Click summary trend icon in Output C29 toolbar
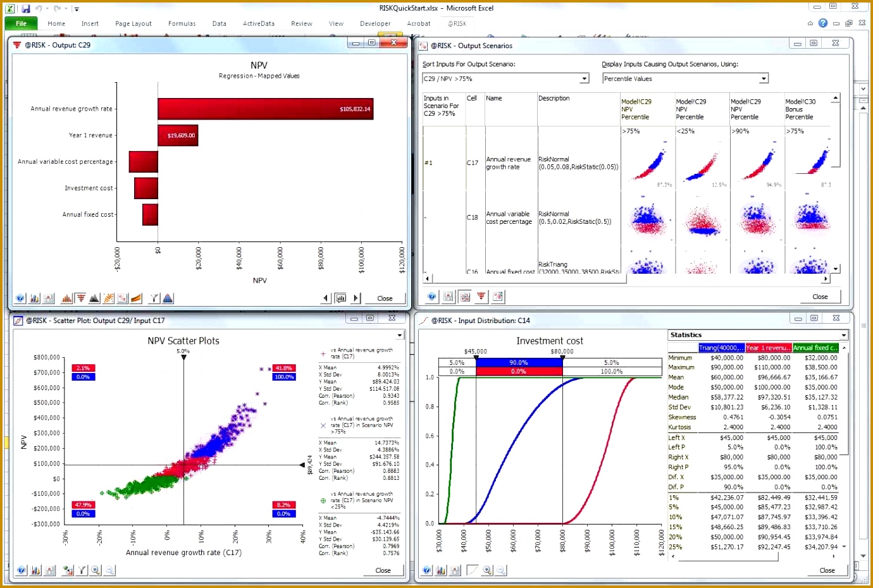The width and height of the screenshot is (873, 588). tap(137, 298)
